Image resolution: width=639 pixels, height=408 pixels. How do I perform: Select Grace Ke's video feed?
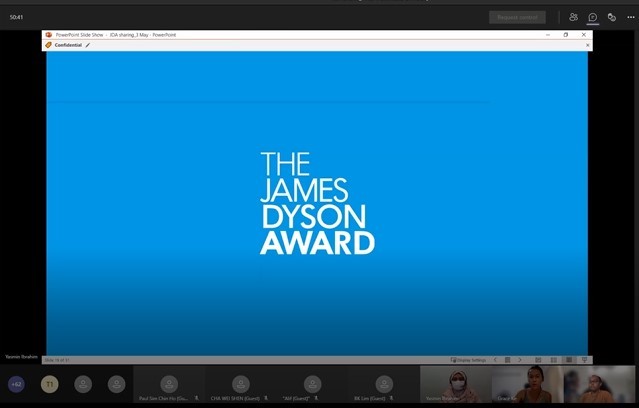528,384
